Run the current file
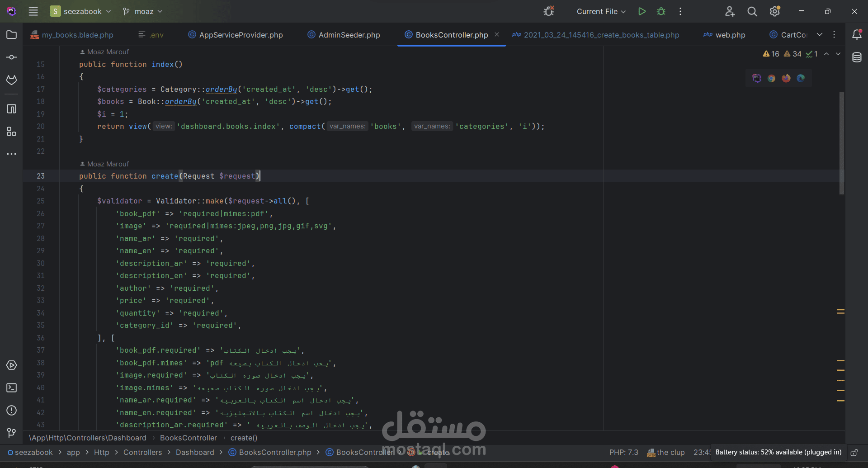 tap(642, 11)
